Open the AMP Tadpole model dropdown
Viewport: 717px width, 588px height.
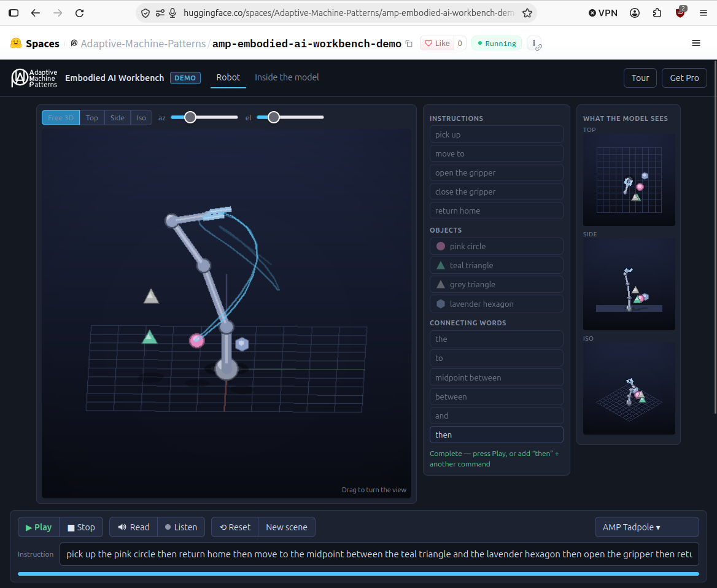pyautogui.click(x=646, y=527)
